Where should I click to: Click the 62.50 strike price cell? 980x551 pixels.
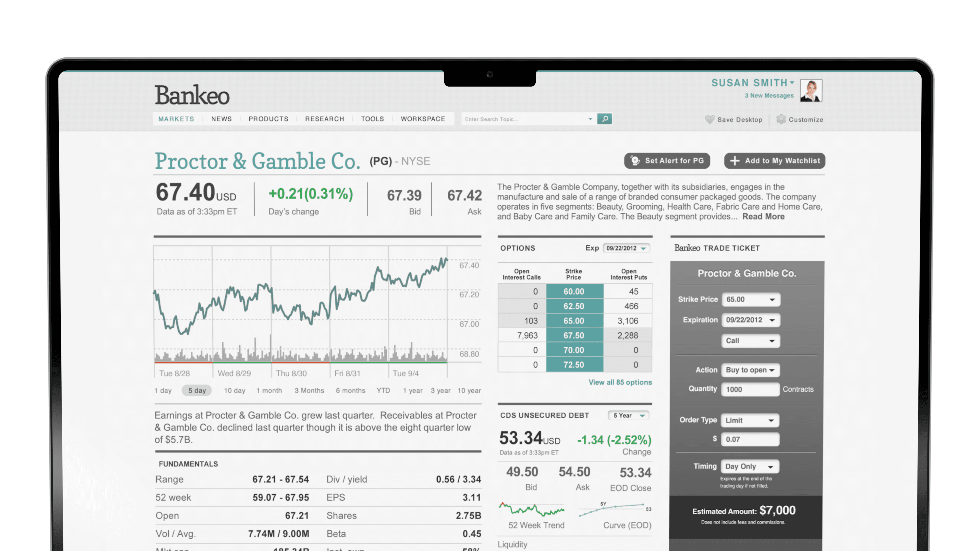(574, 306)
